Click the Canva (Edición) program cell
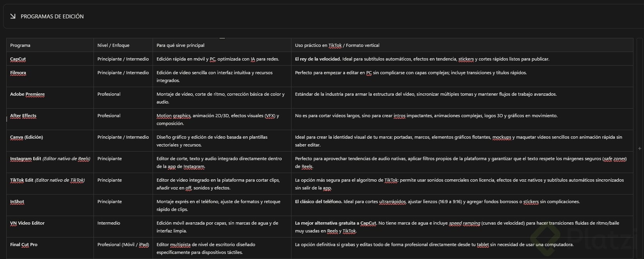Image resolution: width=644 pixels, height=259 pixels. pyautogui.click(x=50, y=141)
